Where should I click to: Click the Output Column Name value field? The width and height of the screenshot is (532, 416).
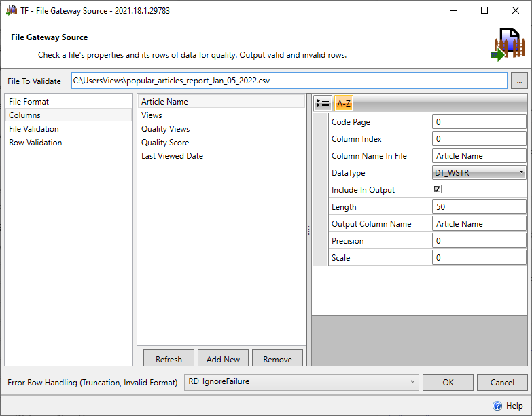[x=479, y=223]
